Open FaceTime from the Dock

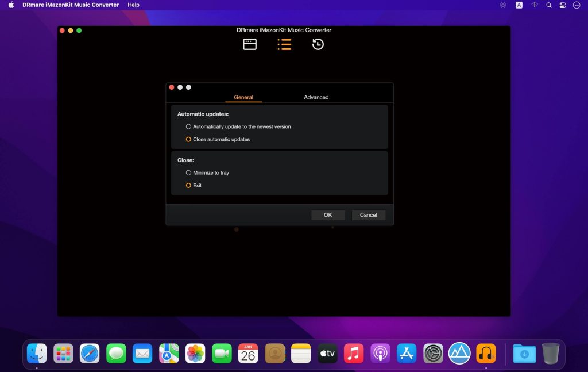tap(222, 353)
